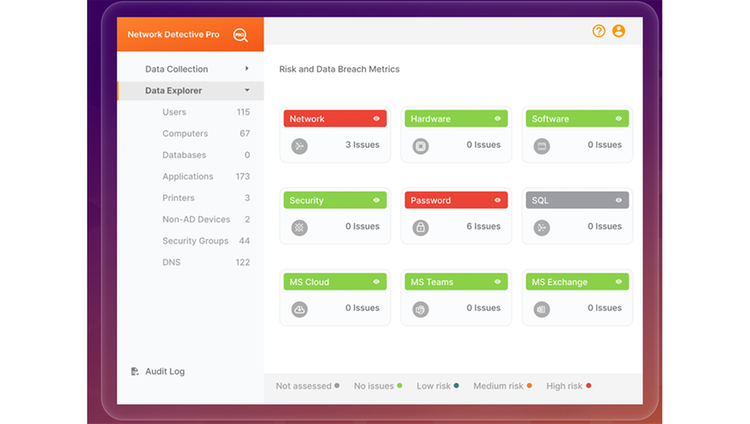
Task: Click the Software card window icon
Action: [541, 146]
